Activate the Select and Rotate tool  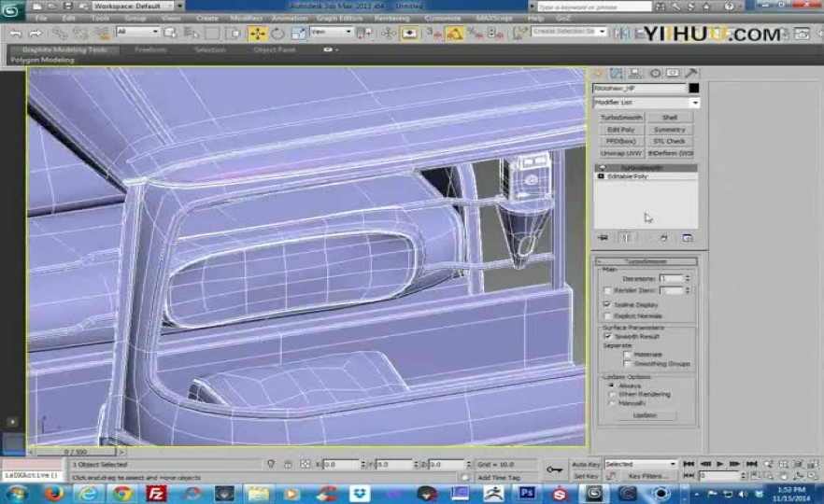coord(277,34)
